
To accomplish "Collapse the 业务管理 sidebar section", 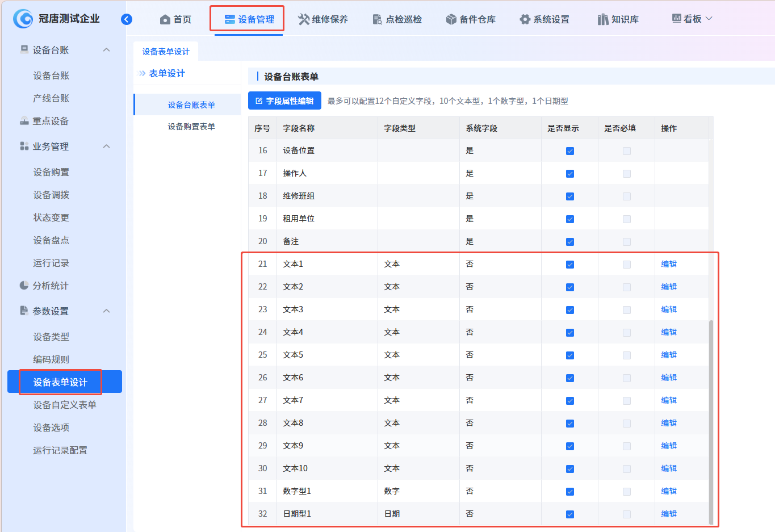I will pos(106,146).
